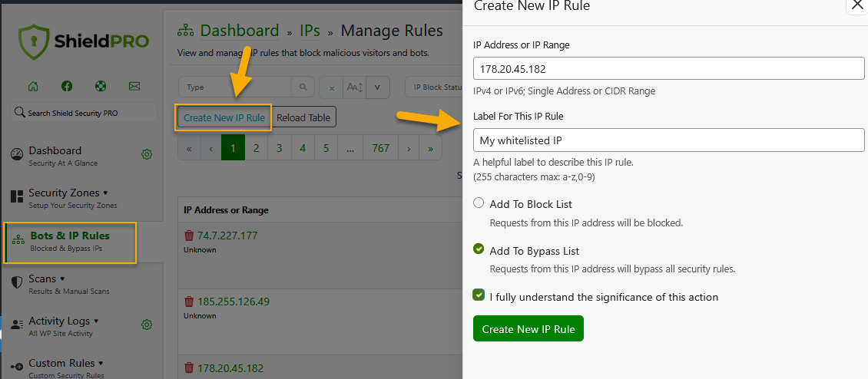The width and height of the screenshot is (868, 379).
Task: Click Create New IP Rule above the table
Action: pyautogui.click(x=224, y=117)
